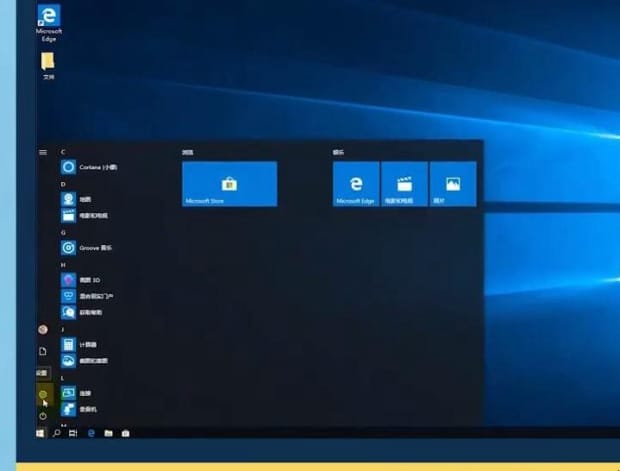
Task: Open the Power options button
Action: [x=43, y=415]
